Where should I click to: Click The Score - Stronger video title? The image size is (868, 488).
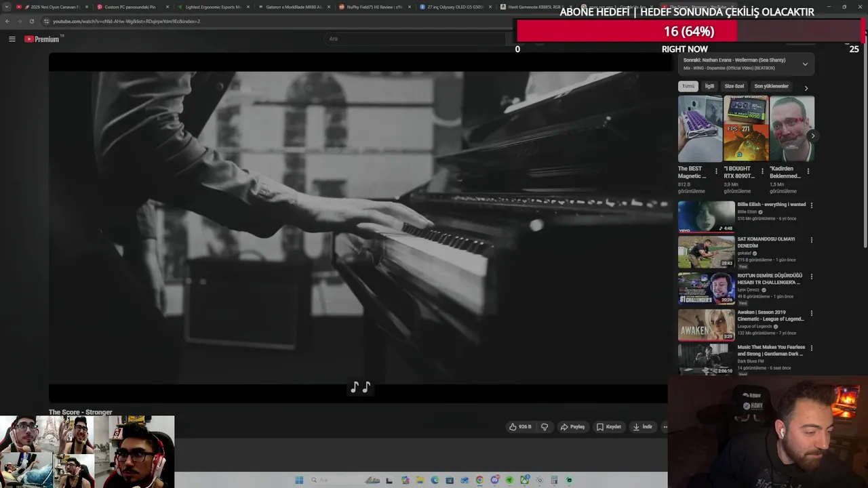pos(80,412)
